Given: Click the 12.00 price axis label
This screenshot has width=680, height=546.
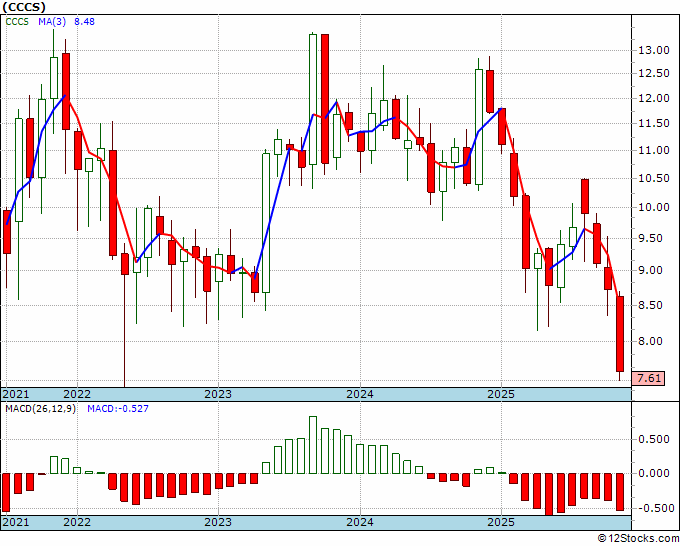Looking at the screenshot, I should pos(654,98).
